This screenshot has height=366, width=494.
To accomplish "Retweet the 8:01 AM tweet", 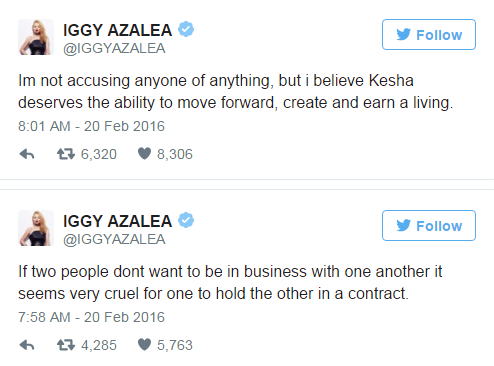I will 66,154.
